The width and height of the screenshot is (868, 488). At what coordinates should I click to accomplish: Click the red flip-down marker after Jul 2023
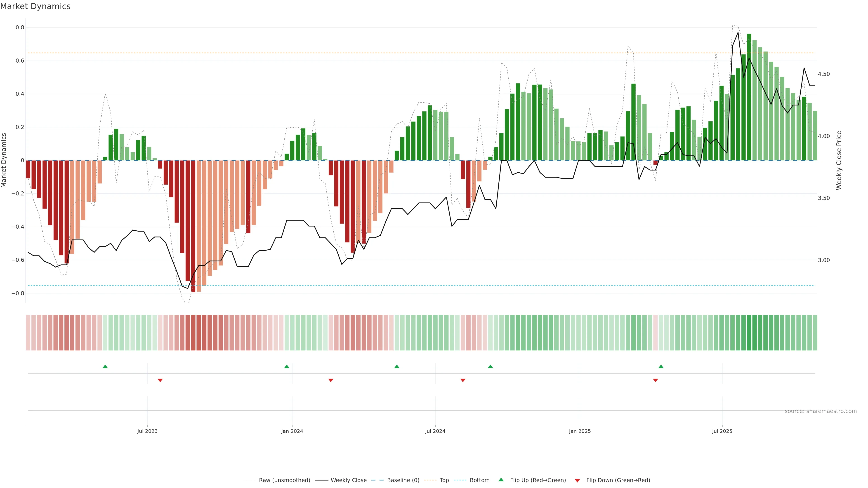click(160, 380)
